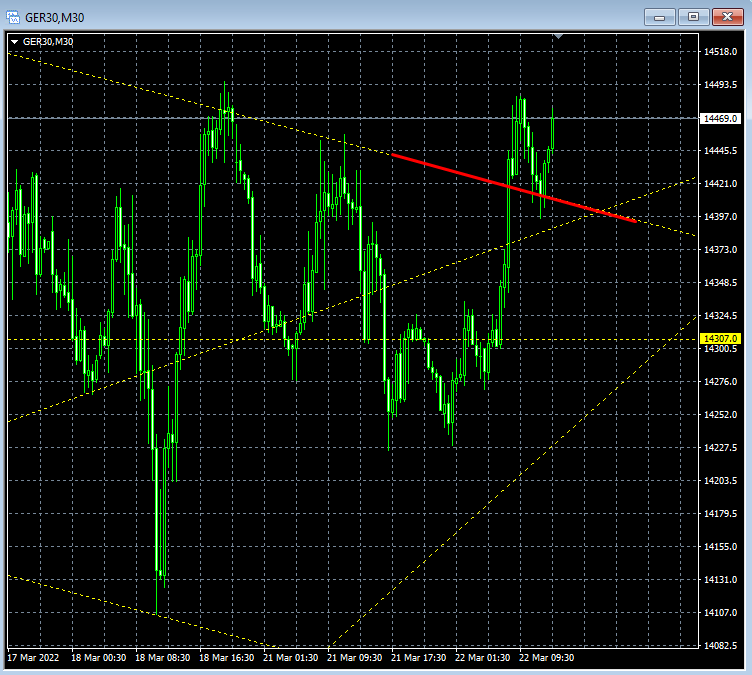Click the 14107.0 price scale value

(x=720, y=613)
